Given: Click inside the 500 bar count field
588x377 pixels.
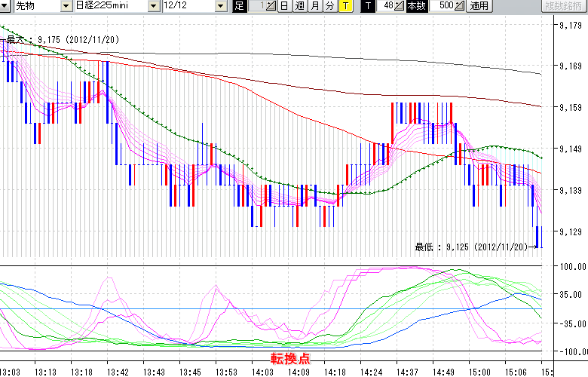Looking at the screenshot, I should coord(443,6).
